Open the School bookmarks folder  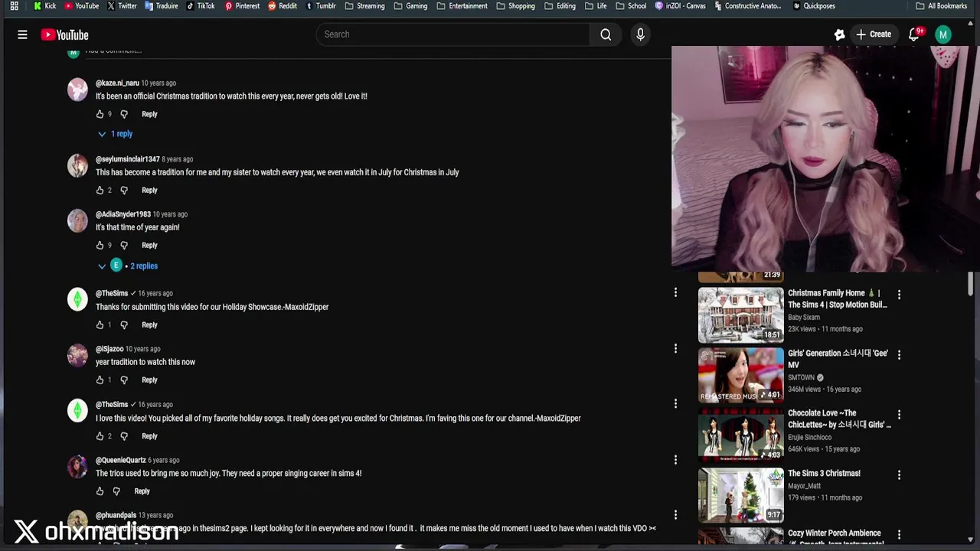(631, 6)
